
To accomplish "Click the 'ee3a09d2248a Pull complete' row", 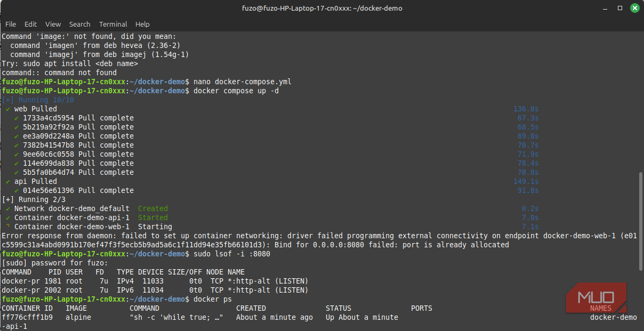I will coord(74,136).
